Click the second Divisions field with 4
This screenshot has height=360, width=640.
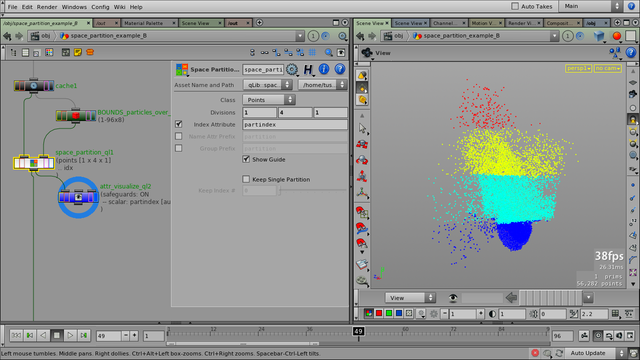(295, 113)
